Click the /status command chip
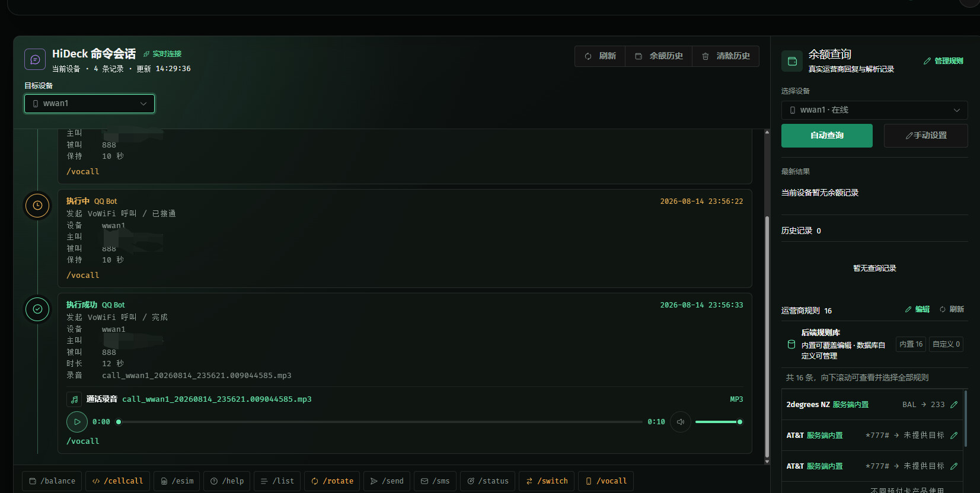Viewport: 980px width, 493px height. [x=488, y=481]
